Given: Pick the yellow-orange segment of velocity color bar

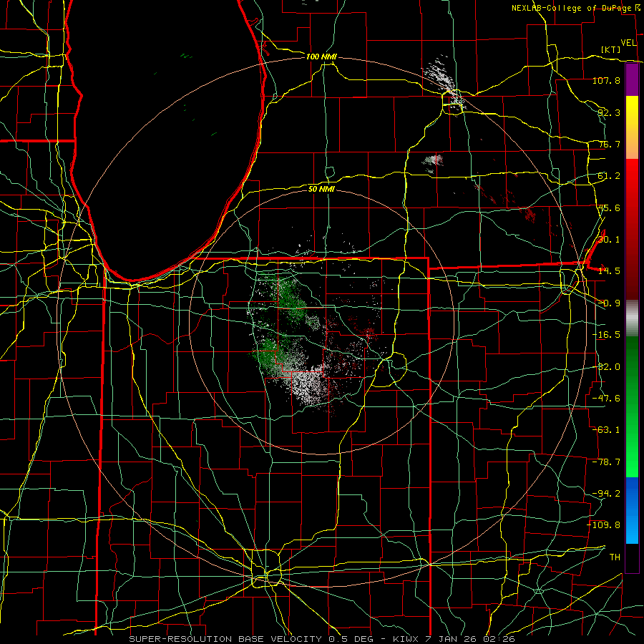Looking at the screenshot, I should click(x=632, y=127).
